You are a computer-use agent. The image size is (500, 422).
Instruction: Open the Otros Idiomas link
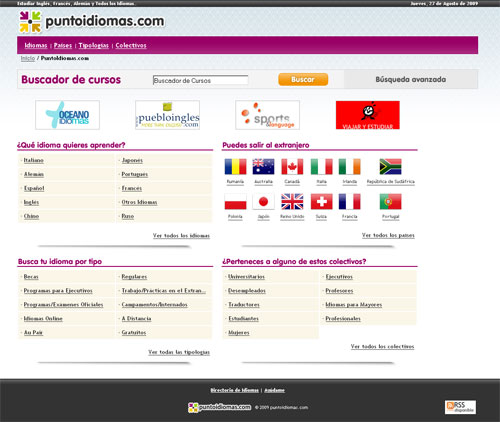pos(139,202)
